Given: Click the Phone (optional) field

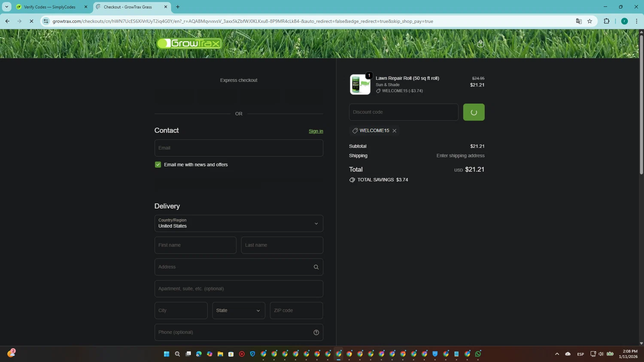Looking at the screenshot, I should pyautogui.click(x=239, y=332).
